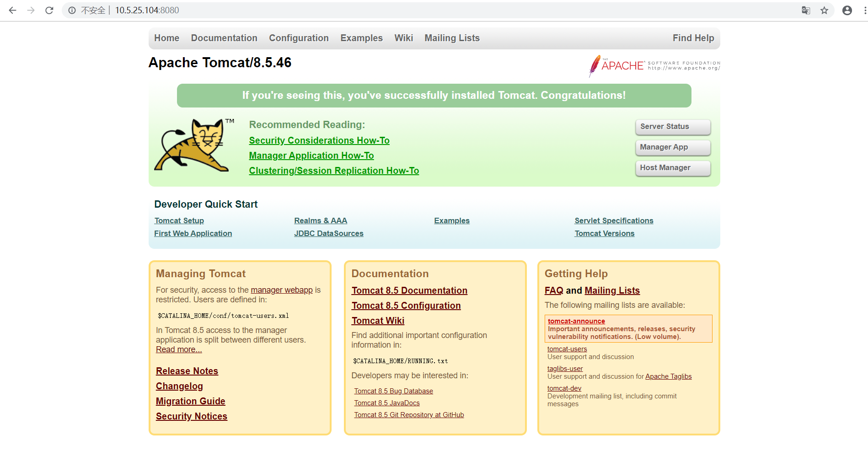Open Tomcat 8.5 Bug Database link

click(x=393, y=391)
